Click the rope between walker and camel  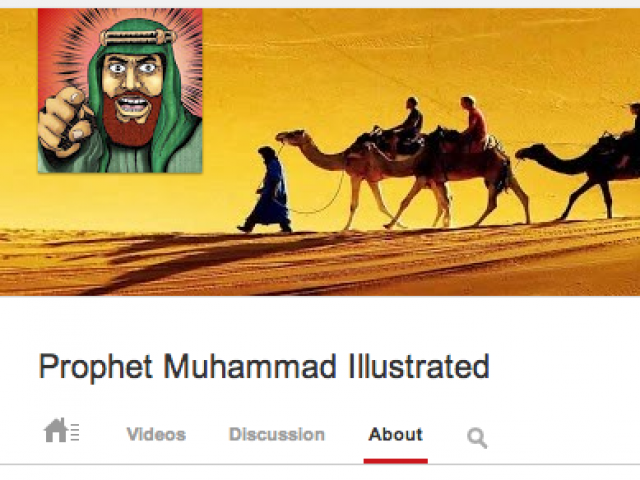(316, 192)
